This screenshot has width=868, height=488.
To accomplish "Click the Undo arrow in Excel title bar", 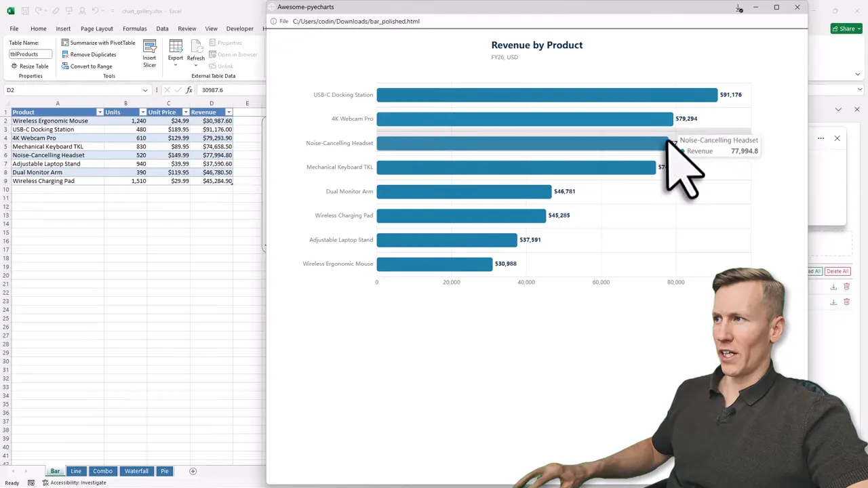I will pos(96,11).
